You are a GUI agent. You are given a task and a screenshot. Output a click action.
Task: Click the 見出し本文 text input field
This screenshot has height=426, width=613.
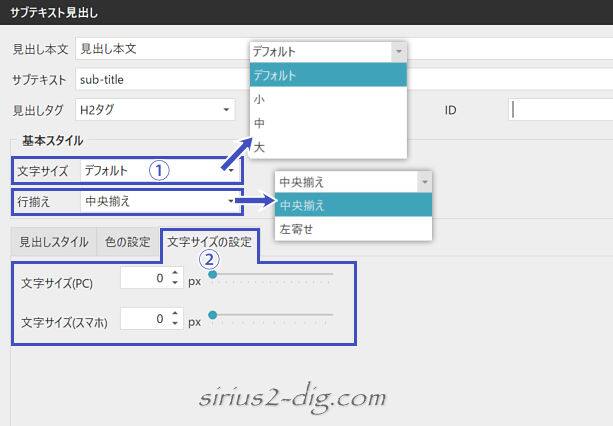pyautogui.click(x=160, y=49)
